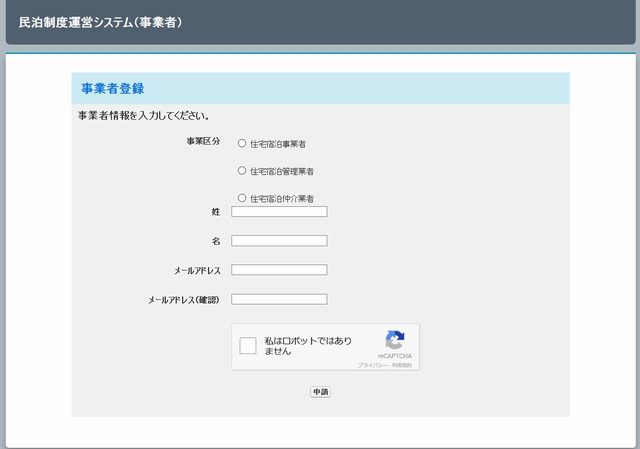Click the 名 field label
This screenshot has width=640, height=449.
[x=215, y=241]
